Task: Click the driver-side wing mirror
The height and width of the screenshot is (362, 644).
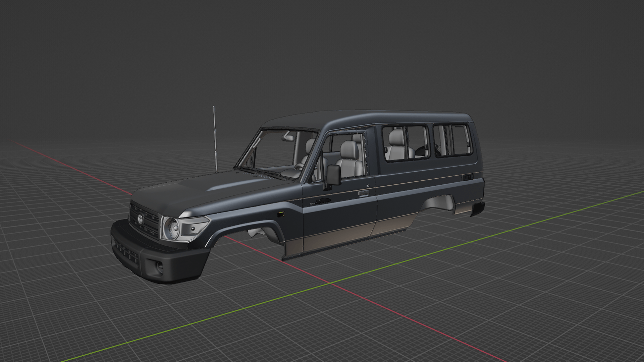Action: 333,175
